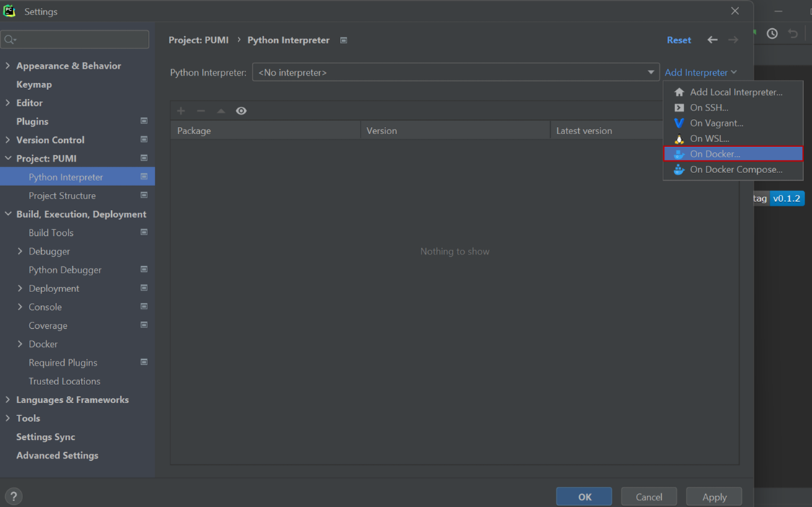Open the Advanced Settings page

pyautogui.click(x=57, y=455)
